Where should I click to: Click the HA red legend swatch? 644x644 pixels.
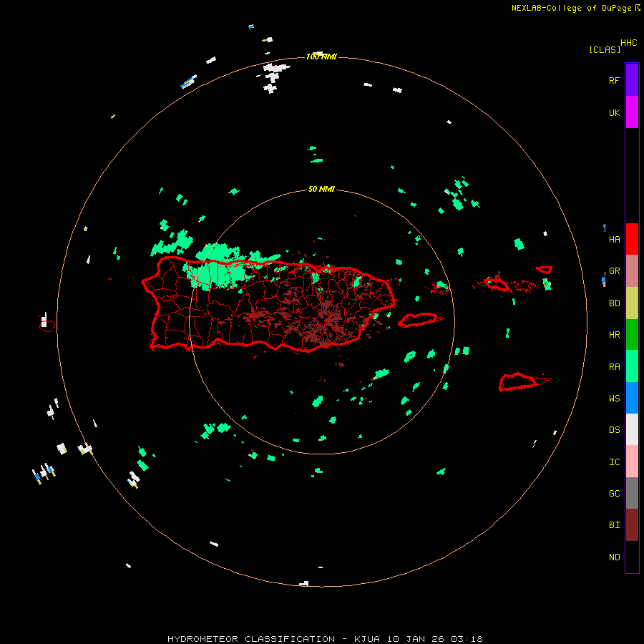point(632,239)
